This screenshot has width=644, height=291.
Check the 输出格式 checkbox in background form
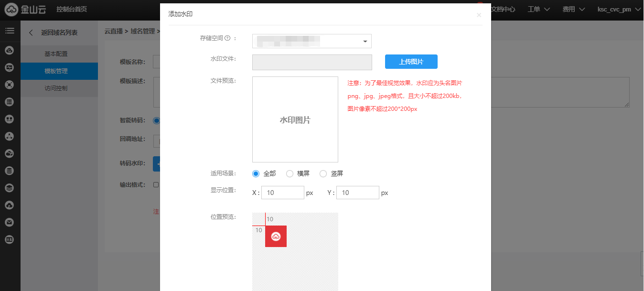click(156, 184)
